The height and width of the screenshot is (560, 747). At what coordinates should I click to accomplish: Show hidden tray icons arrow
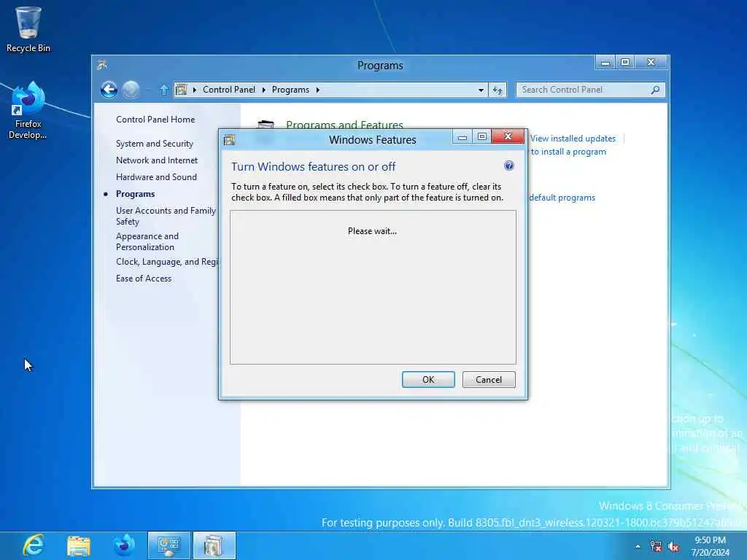click(x=638, y=547)
